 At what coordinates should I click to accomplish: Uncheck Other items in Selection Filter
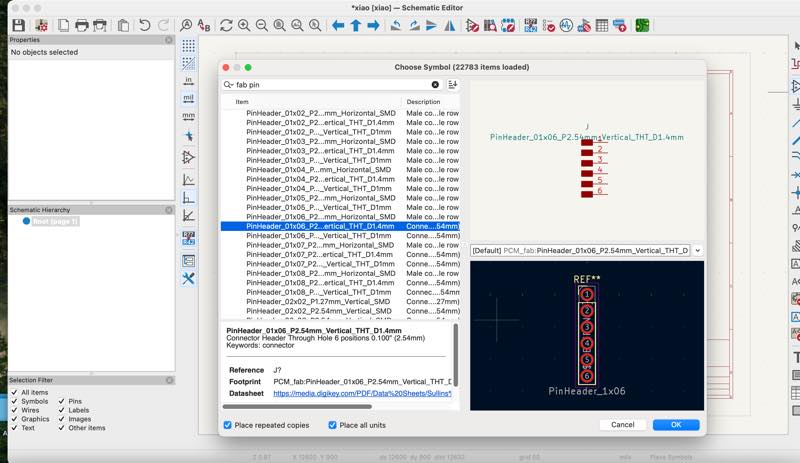coord(61,428)
